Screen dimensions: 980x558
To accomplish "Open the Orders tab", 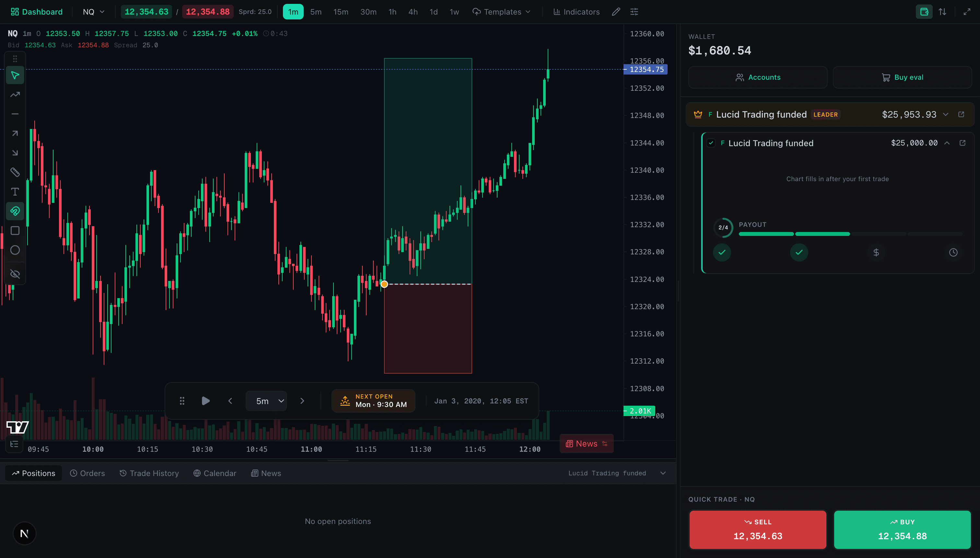I will coord(87,473).
